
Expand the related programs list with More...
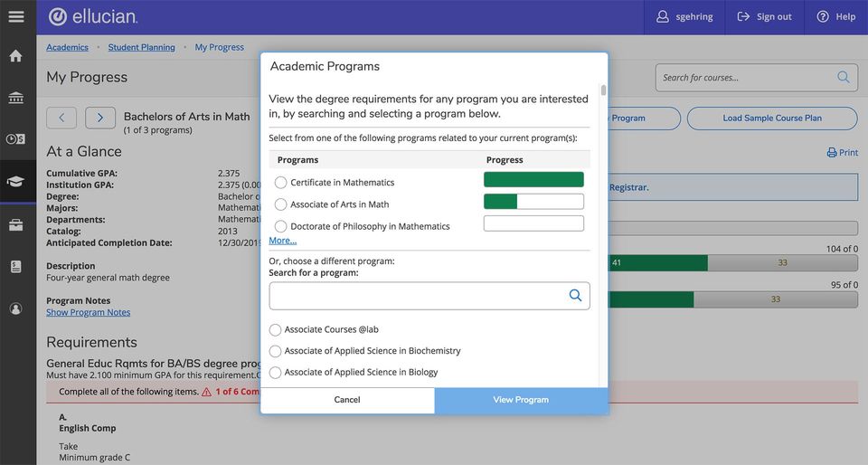[x=282, y=241]
